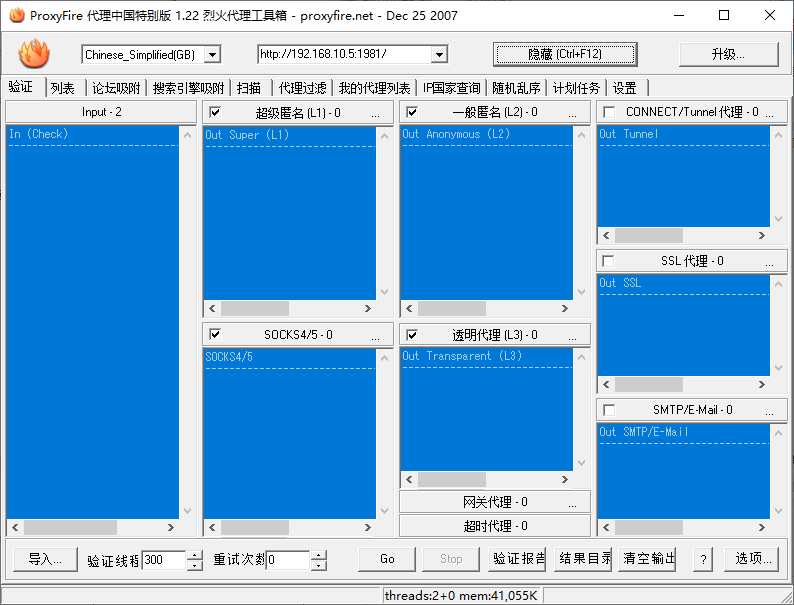Click the down arrow of Out SMTP/E-Mail scrollbar
The image size is (794, 605).
pyautogui.click(x=778, y=511)
